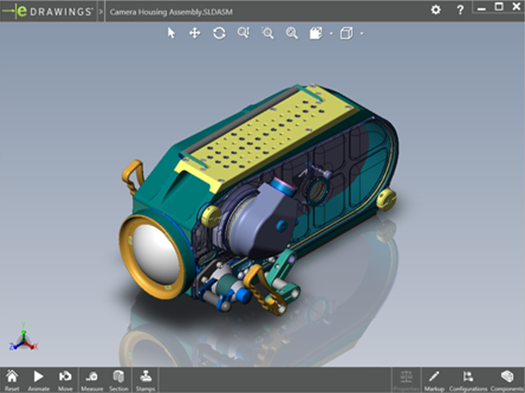The height and width of the screenshot is (393, 525).
Task: Select the arrow pointer tool
Action: click(x=171, y=33)
